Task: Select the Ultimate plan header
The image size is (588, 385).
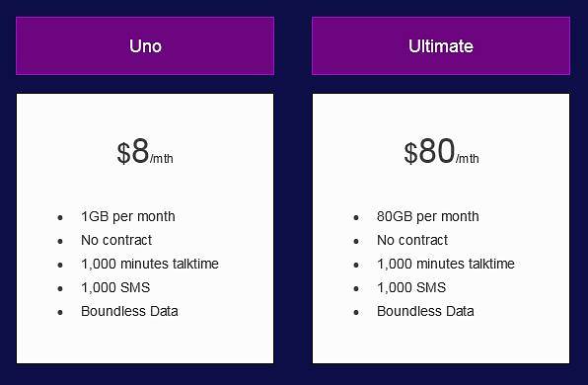Action: point(441,45)
